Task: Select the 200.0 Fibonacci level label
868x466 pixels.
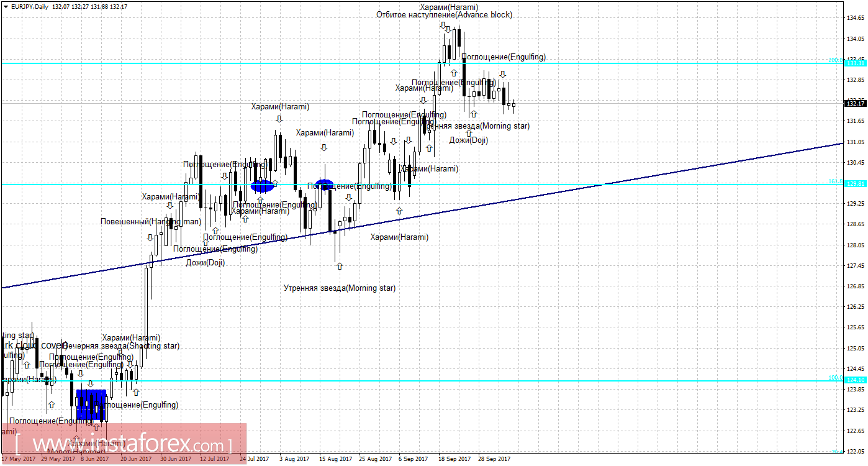Action: (x=836, y=60)
